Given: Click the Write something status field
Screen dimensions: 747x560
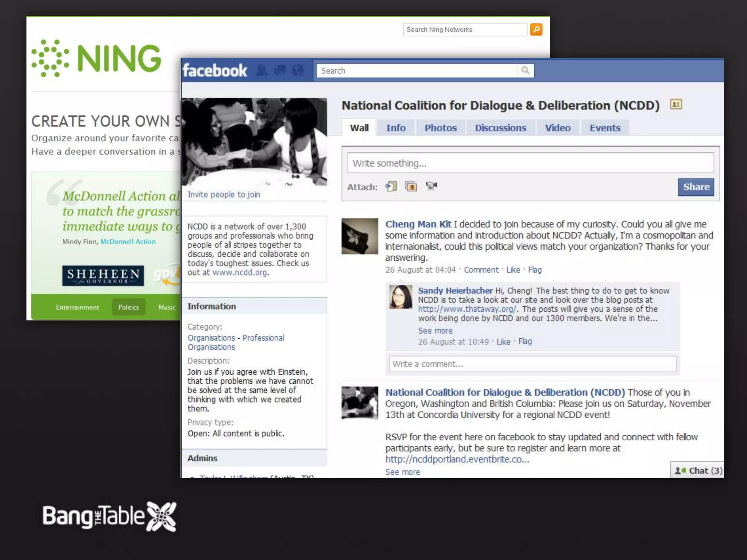Looking at the screenshot, I should 530,163.
